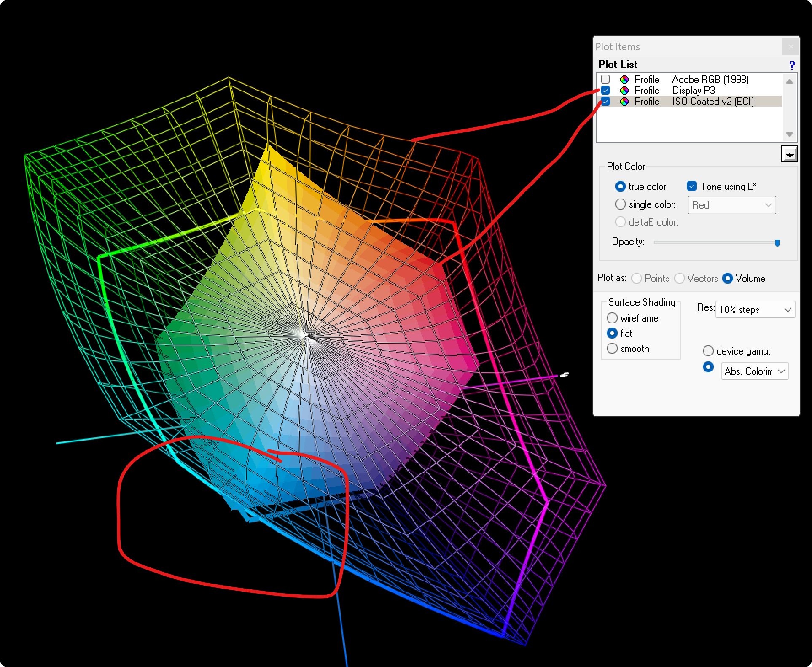Click the plot list down-arrow menu button
This screenshot has width=812, height=667.
[789, 154]
